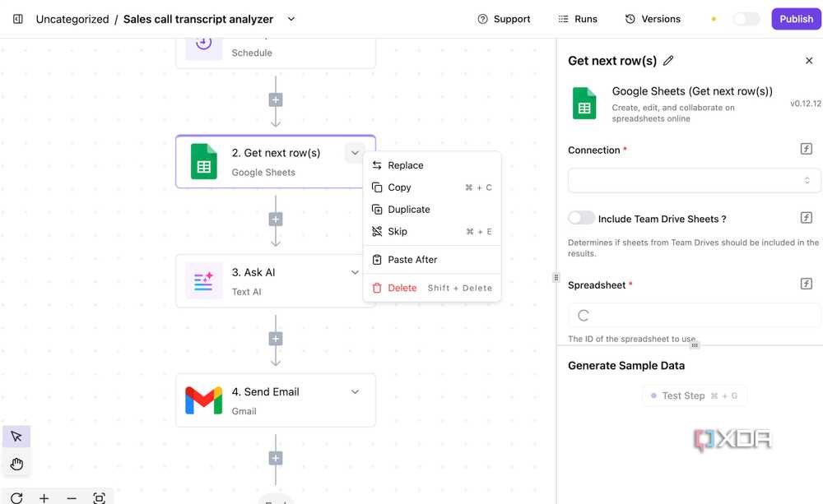Select the hand pan tool
The image size is (823, 504).
tap(16, 464)
